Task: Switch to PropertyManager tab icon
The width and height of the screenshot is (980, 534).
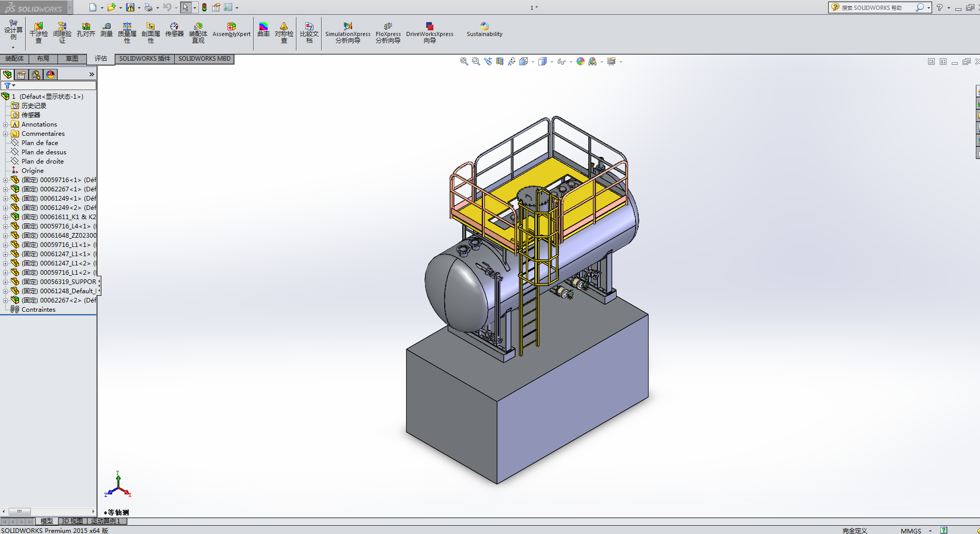Action: coord(22,75)
